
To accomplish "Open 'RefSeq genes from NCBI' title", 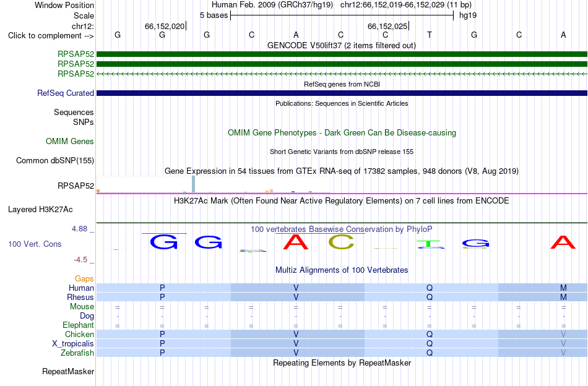I will [x=342, y=84].
